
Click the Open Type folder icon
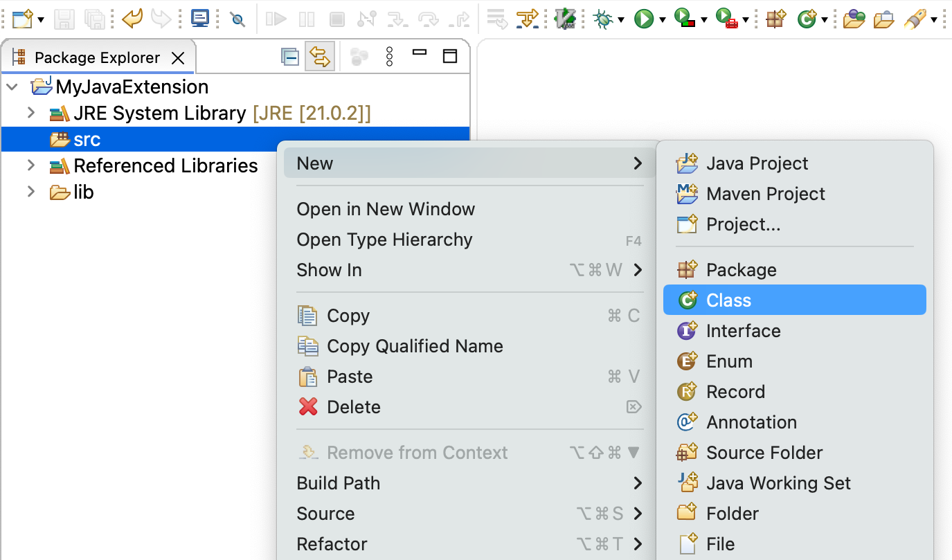pyautogui.click(x=854, y=19)
